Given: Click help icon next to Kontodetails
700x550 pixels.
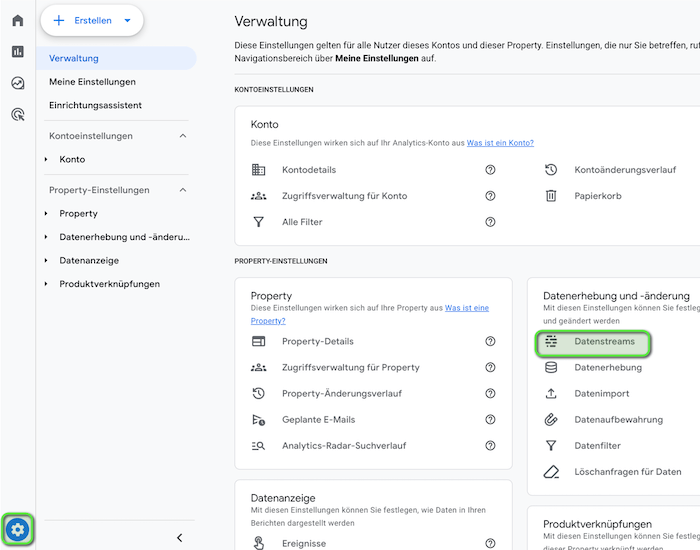Looking at the screenshot, I should click(490, 170).
